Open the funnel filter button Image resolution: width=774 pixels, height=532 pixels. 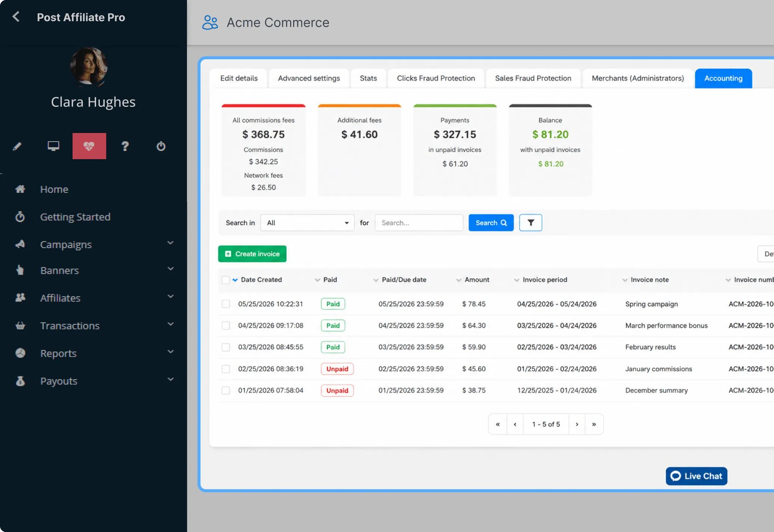531,223
